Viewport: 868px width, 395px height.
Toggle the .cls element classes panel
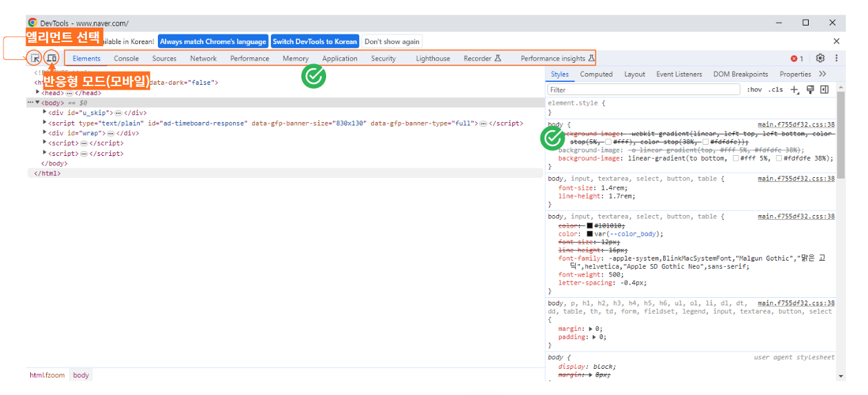pyautogui.click(x=776, y=90)
